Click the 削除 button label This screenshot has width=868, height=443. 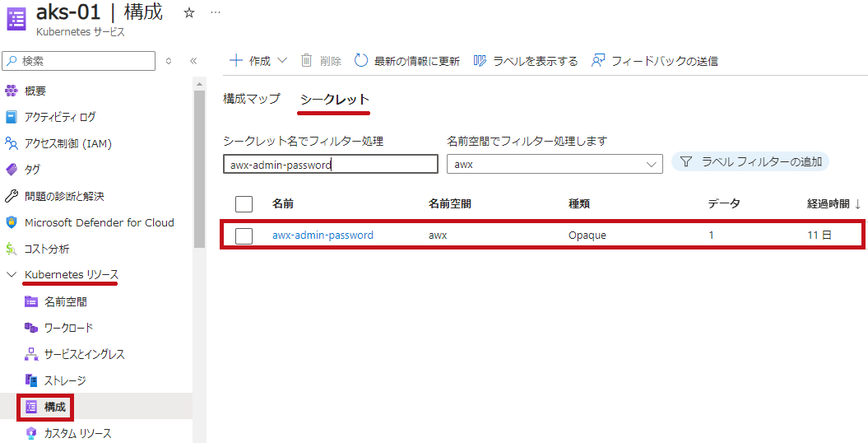point(331,61)
